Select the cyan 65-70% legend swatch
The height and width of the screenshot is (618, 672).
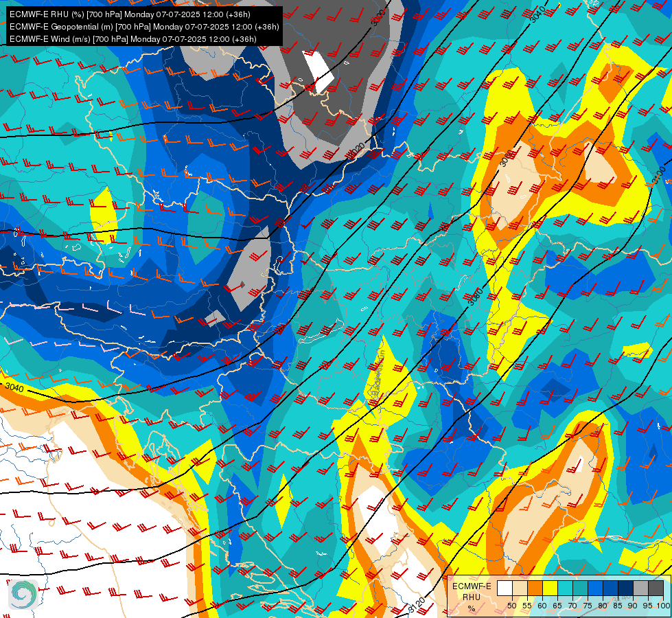point(566,588)
